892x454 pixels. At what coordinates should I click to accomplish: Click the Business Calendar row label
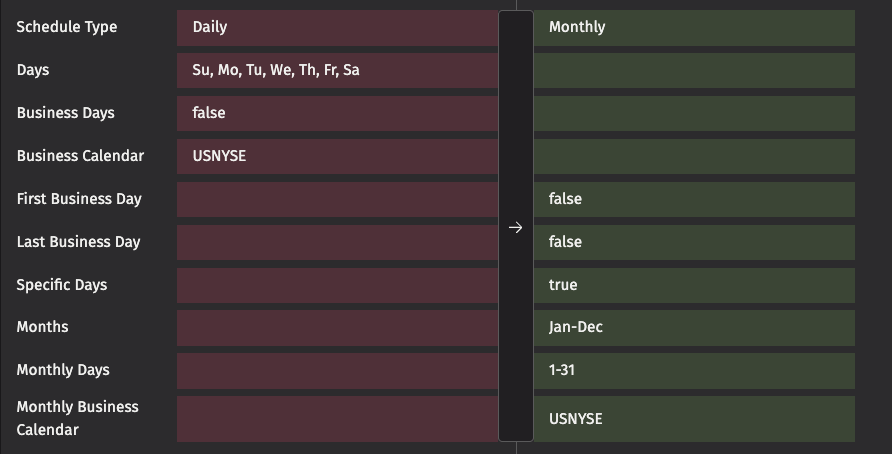[80, 156]
